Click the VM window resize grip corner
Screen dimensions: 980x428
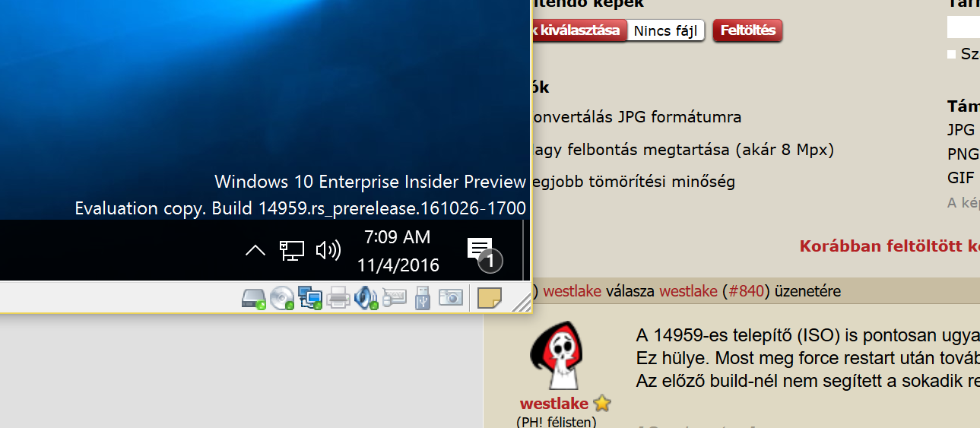coord(522,304)
